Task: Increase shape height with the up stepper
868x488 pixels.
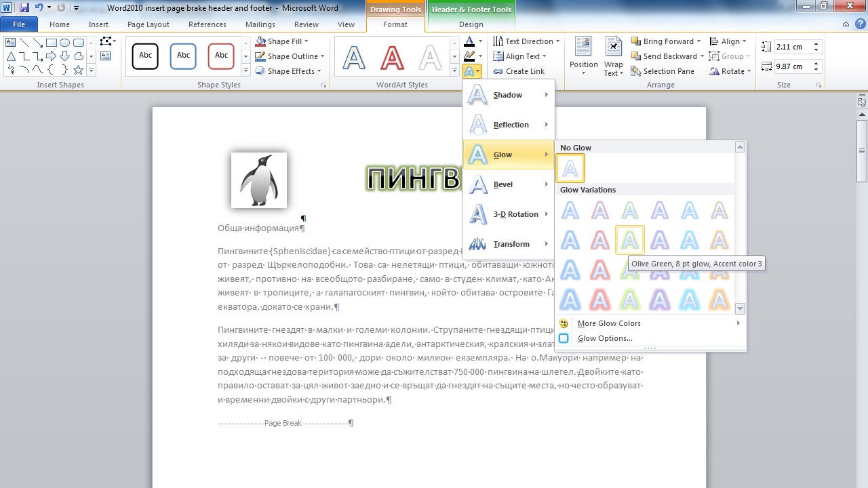Action: (x=816, y=44)
